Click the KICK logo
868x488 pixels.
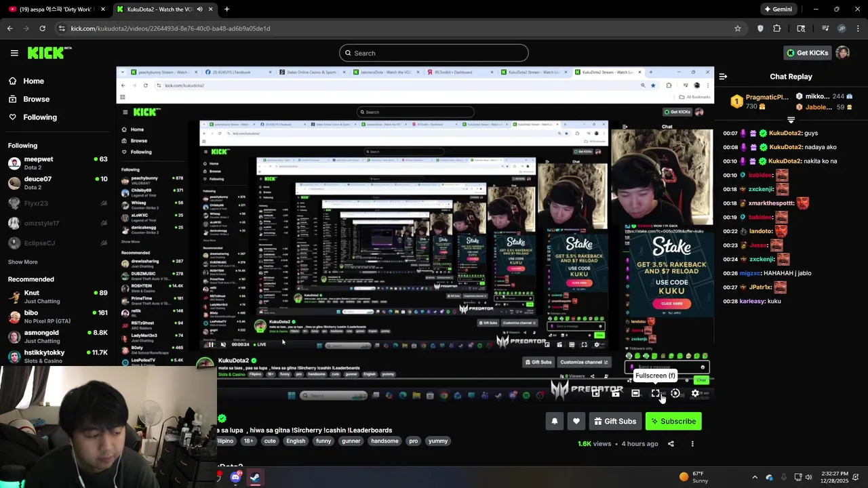50,53
